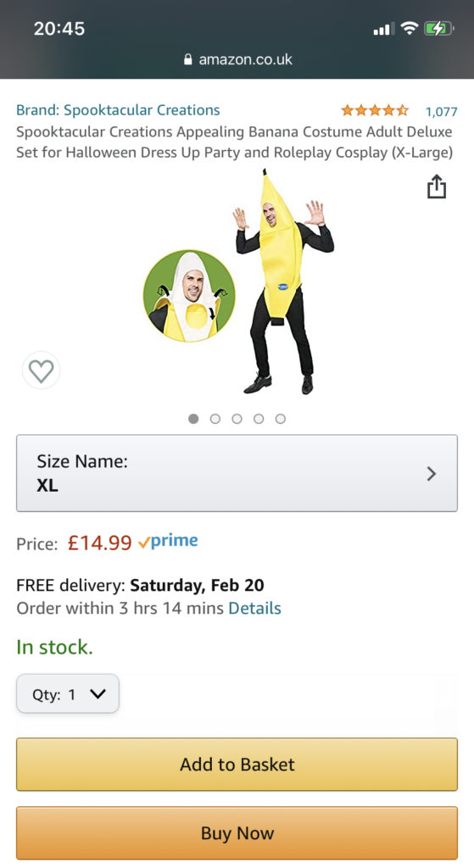The width and height of the screenshot is (474, 868).
Task: Tap the Buy Now button
Action: click(237, 833)
